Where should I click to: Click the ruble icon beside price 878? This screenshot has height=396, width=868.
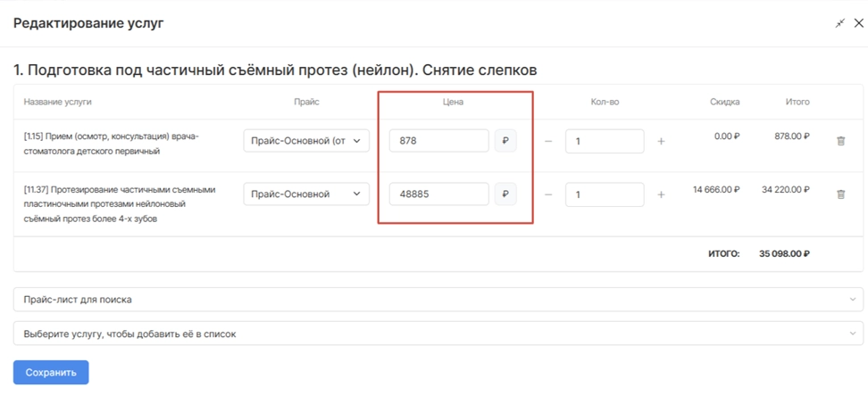tap(505, 141)
